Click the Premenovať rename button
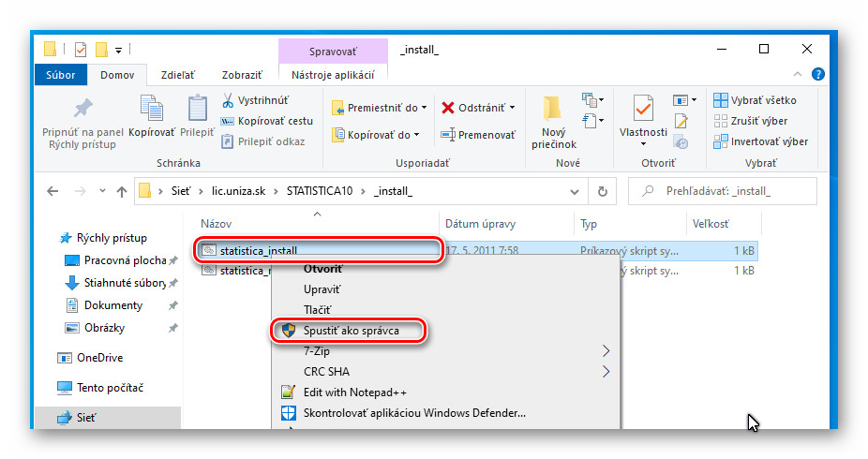Image resolution: width=868 pixels, height=459 pixels. point(478,135)
